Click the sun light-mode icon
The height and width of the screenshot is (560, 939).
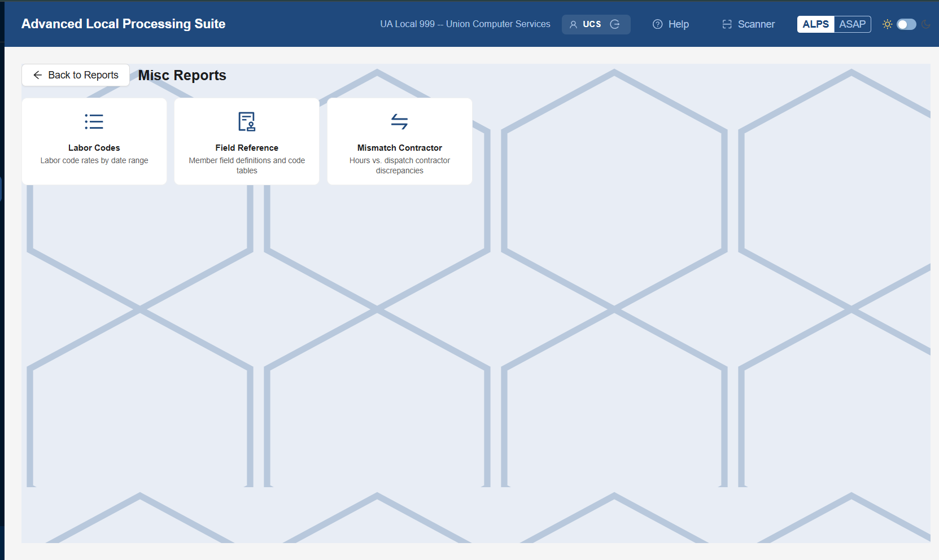[x=887, y=24]
